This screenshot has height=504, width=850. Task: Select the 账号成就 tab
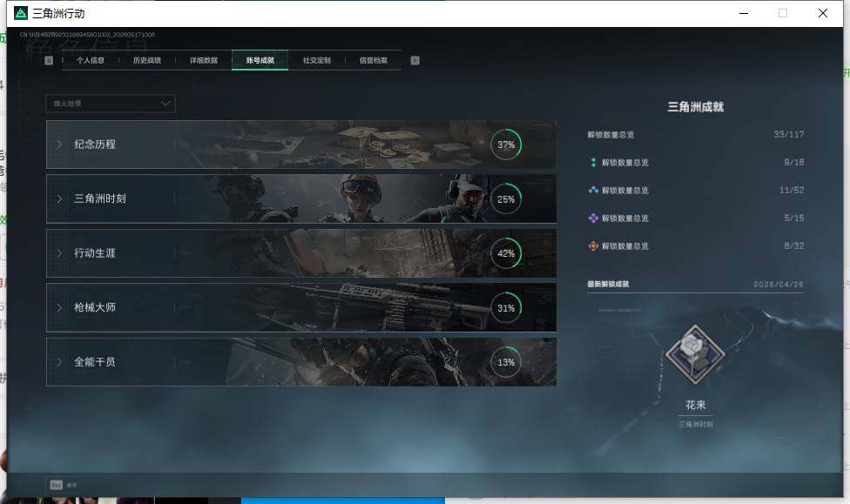[260, 60]
